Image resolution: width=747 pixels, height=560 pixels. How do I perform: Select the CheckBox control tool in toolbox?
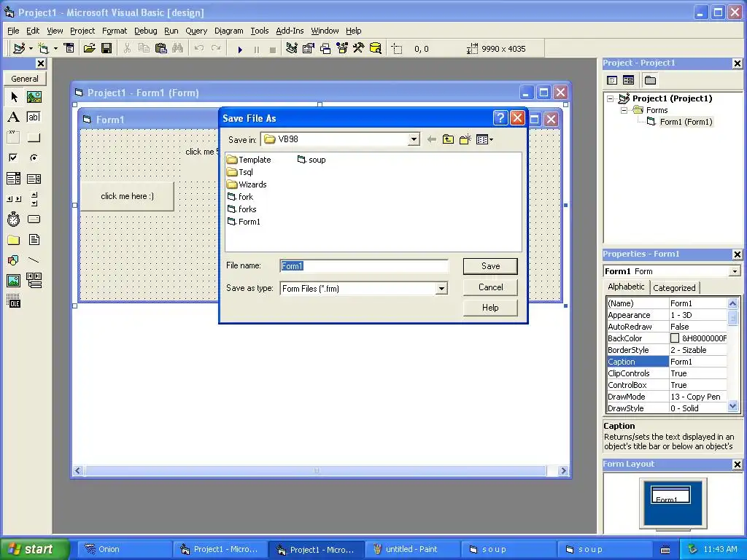pos(14,157)
